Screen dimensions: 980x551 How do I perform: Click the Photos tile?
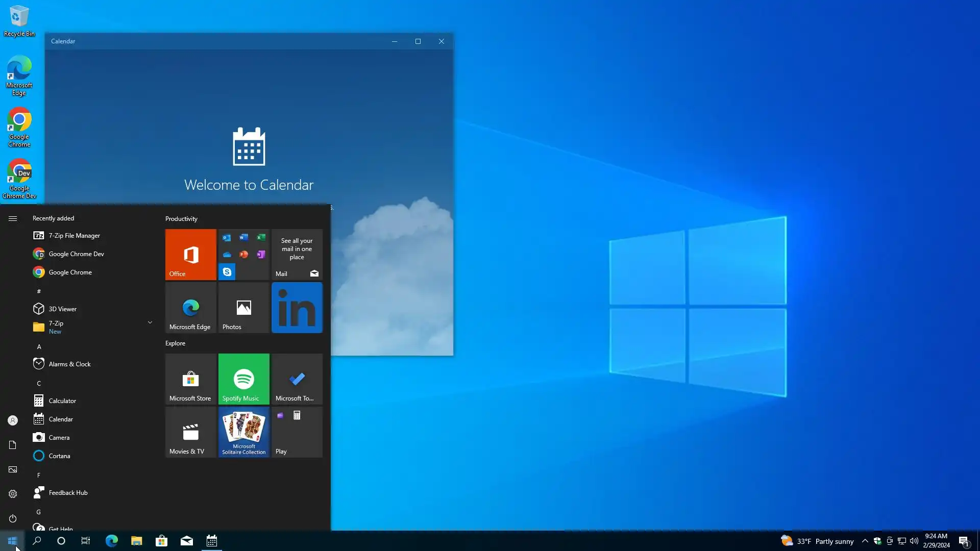tap(243, 308)
